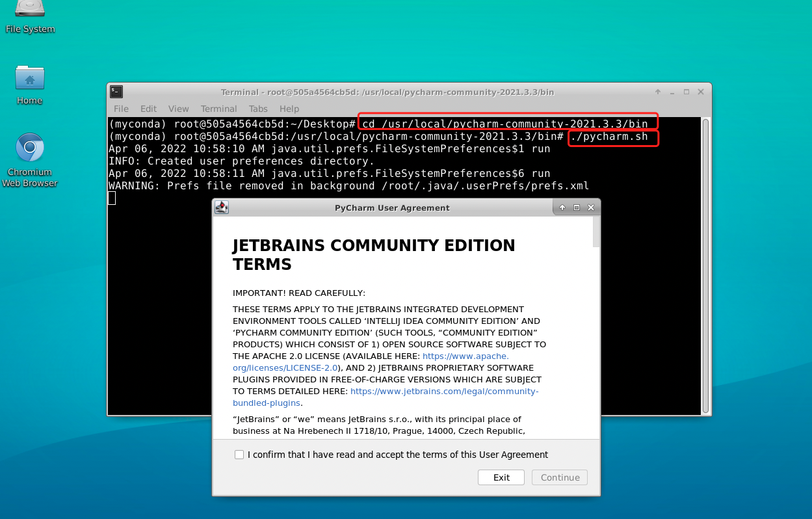The image size is (812, 519).
Task: Launch Chromium Web Browser desktop icon
Action: point(30,160)
